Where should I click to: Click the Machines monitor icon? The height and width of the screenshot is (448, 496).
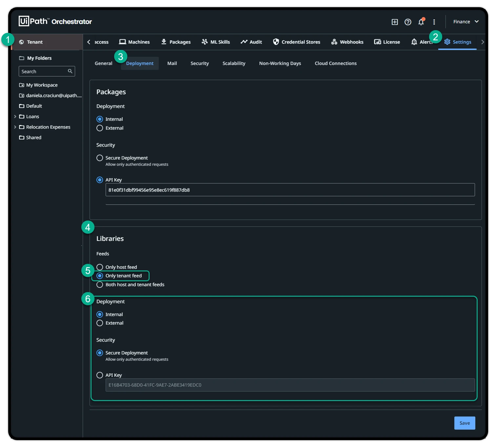pos(122,42)
